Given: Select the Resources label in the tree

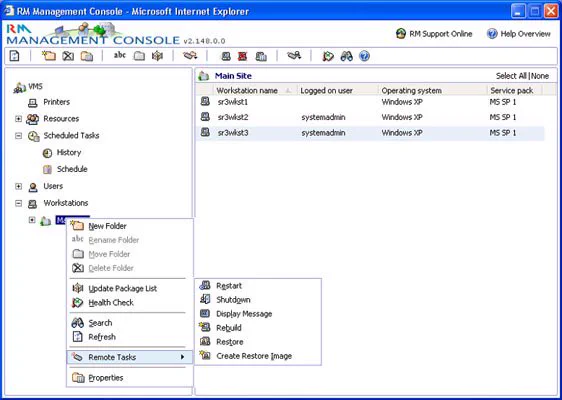Looking at the screenshot, I should [61, 119].
